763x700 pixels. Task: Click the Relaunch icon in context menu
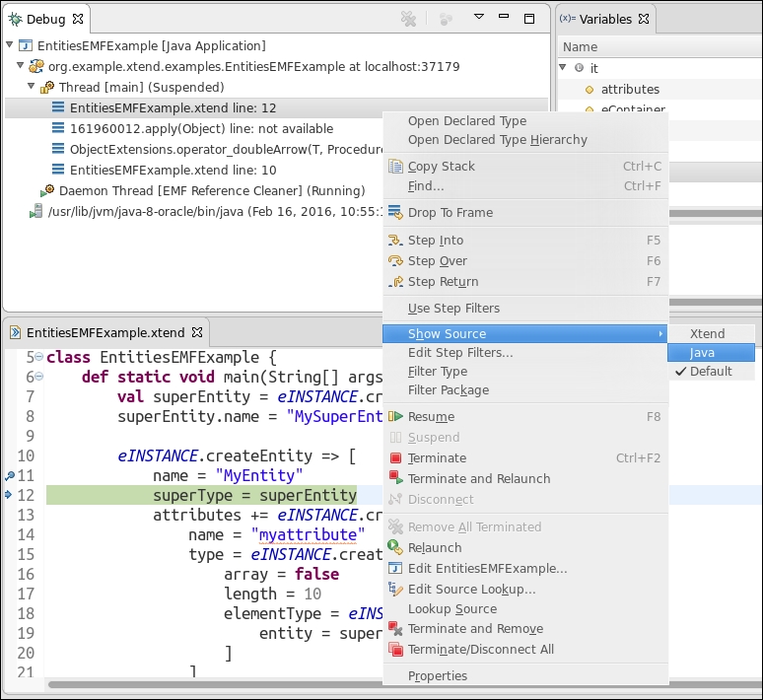pyautogui.click(x=395, y=548)
